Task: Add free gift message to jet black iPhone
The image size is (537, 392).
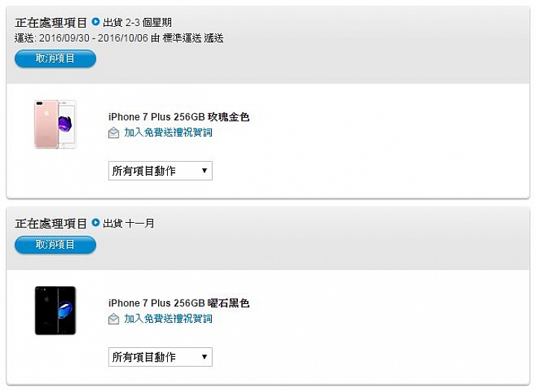Action: (x=168, y=318)
